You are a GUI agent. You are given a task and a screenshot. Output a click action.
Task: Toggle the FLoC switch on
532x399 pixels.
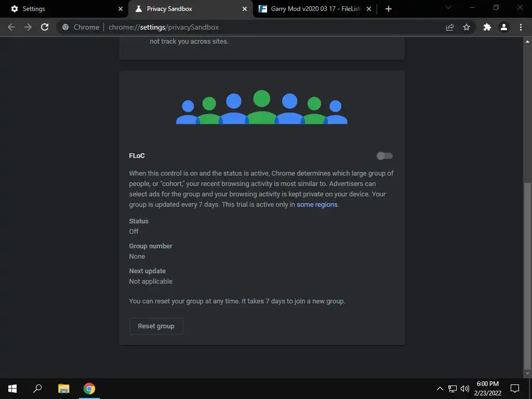coord(384,156)
